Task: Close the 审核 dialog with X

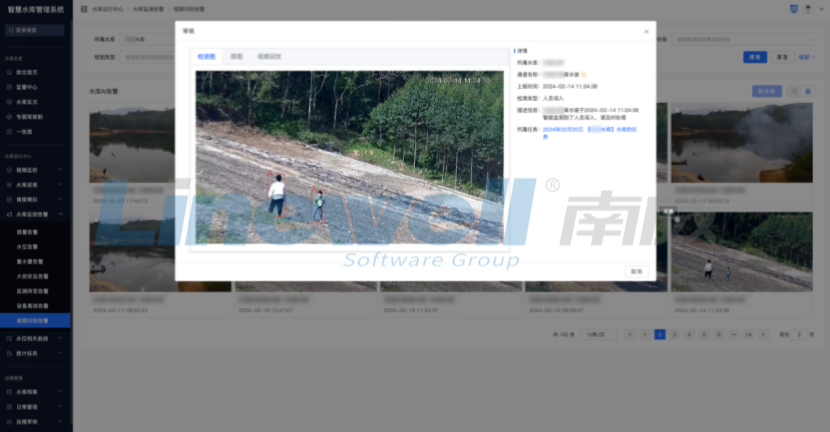Action: 645,32
